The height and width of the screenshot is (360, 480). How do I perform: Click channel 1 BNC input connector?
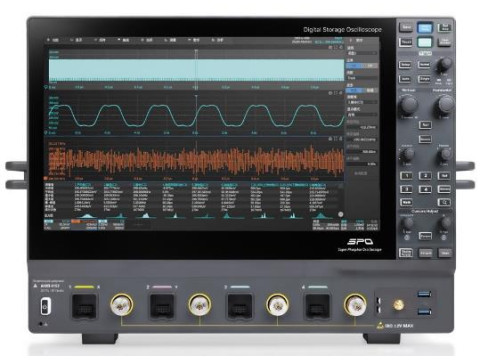click(122, 305)
